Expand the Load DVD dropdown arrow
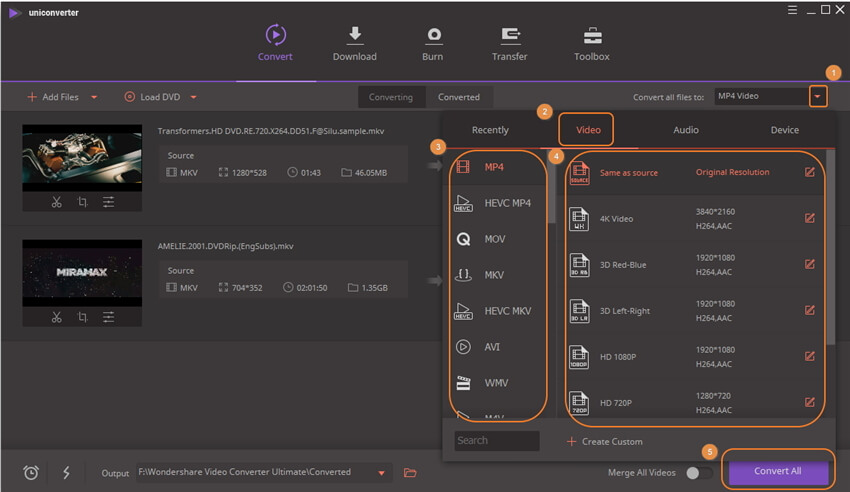This screenshot has width=850, height=492. click(194, 97)
